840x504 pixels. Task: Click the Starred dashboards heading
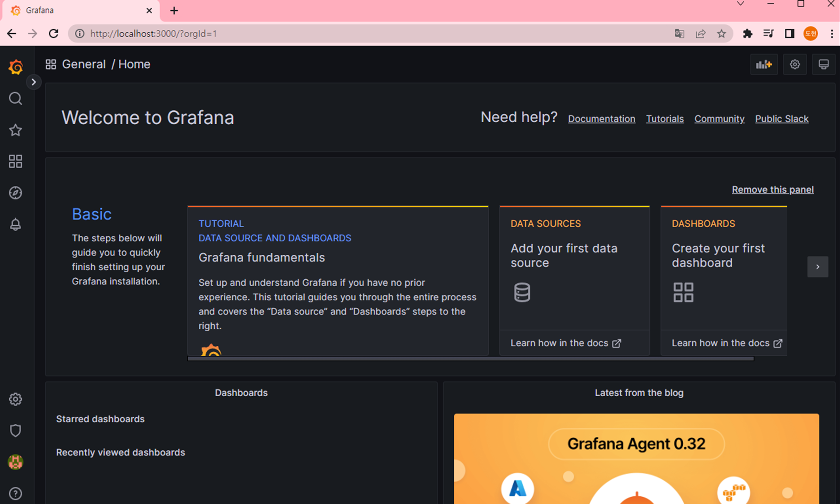pyautogui.click(x=100, y=419)
